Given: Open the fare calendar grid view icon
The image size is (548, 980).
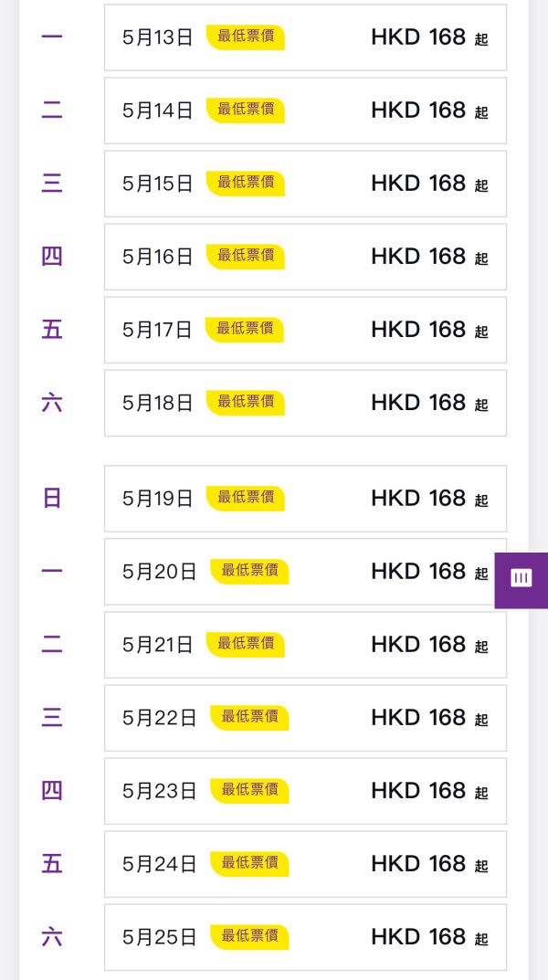Looking at the screenshot, I should pos(521,579).
